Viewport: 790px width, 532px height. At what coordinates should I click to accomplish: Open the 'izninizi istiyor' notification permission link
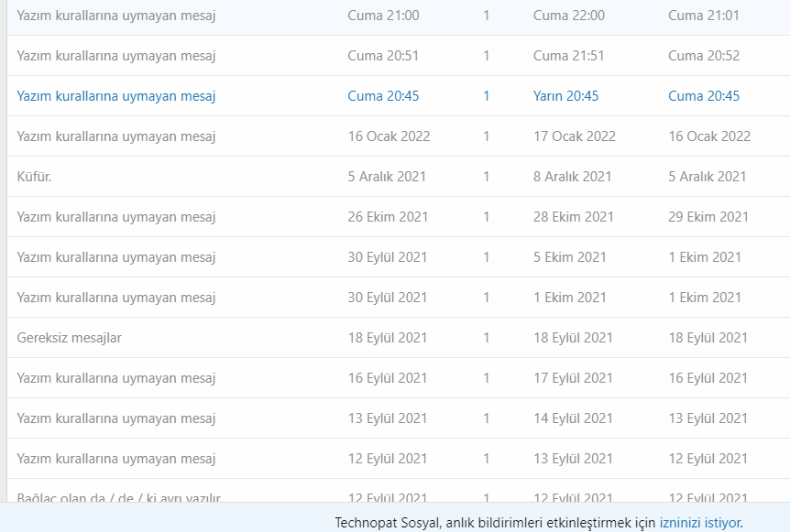(700, 523)
